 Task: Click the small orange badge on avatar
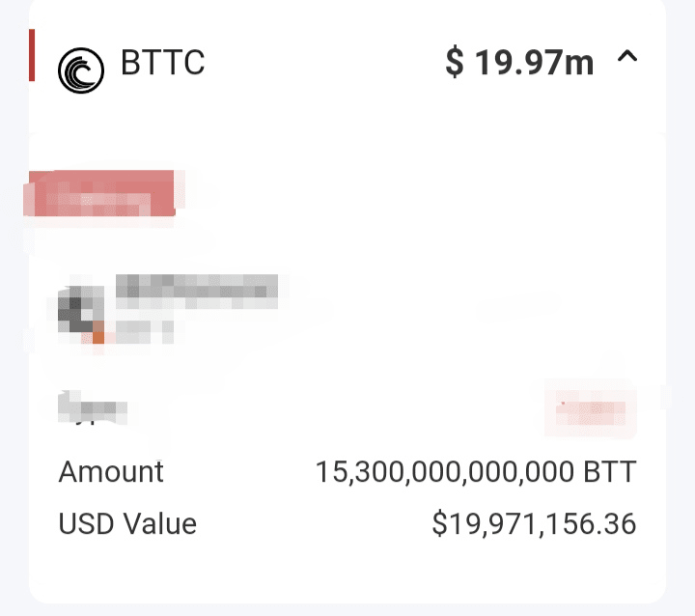click(x=98, y=337)
